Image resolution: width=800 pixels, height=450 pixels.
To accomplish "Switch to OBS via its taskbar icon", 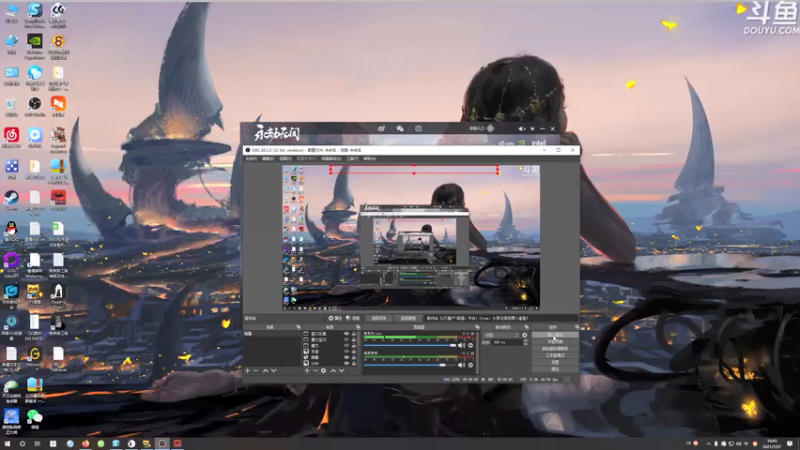I will point(162,443).
